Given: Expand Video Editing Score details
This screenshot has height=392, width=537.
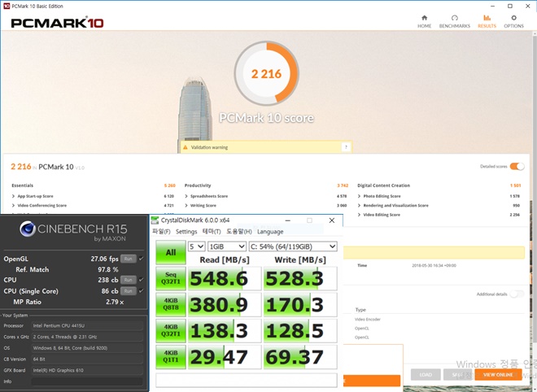Looking at the screenshot, I should tap(360, 215).
